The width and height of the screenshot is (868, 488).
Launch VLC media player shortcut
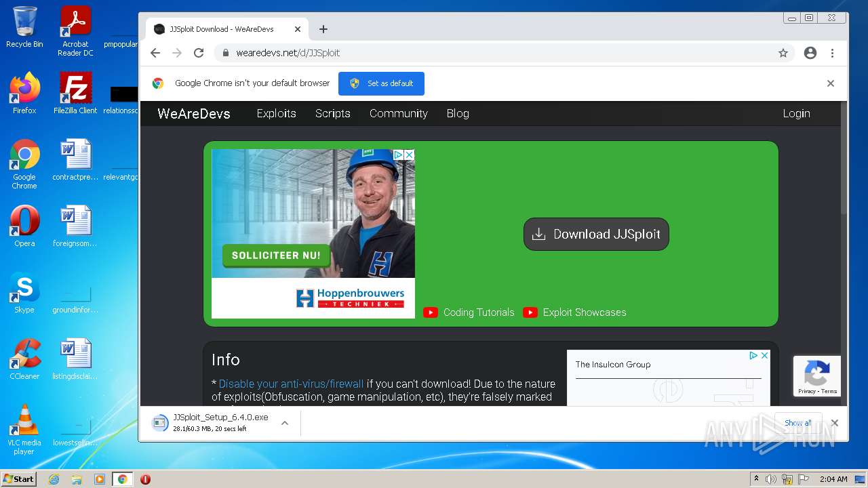(x=24, y=430)
